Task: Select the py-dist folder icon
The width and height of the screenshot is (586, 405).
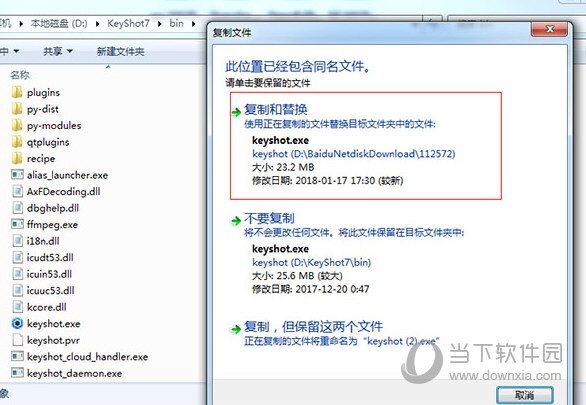Action: pyautogui.click(x=17, y=109)
